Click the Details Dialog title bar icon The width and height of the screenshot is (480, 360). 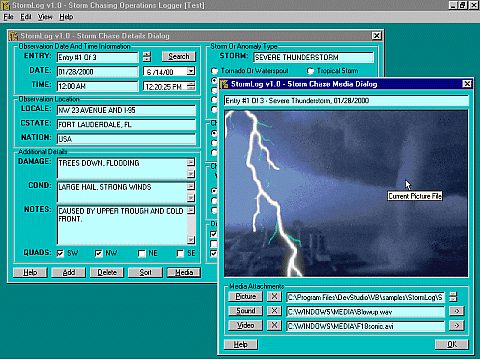[14, 36]
